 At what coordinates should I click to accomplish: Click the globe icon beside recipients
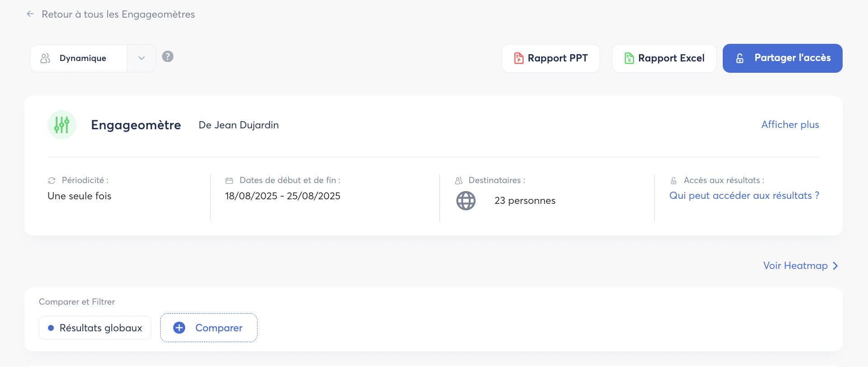(466, 201)
